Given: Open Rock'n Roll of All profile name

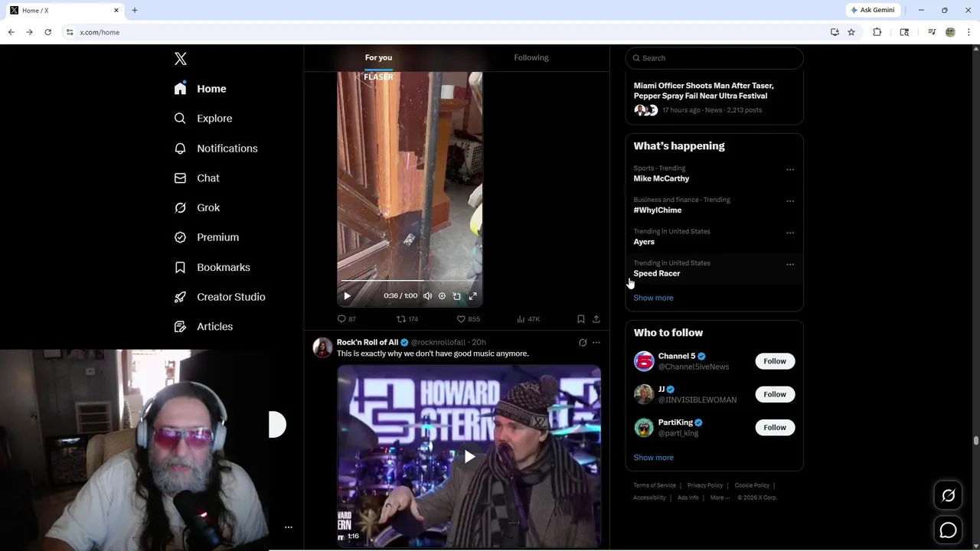Looking at the screenshot, I should 367,342.
